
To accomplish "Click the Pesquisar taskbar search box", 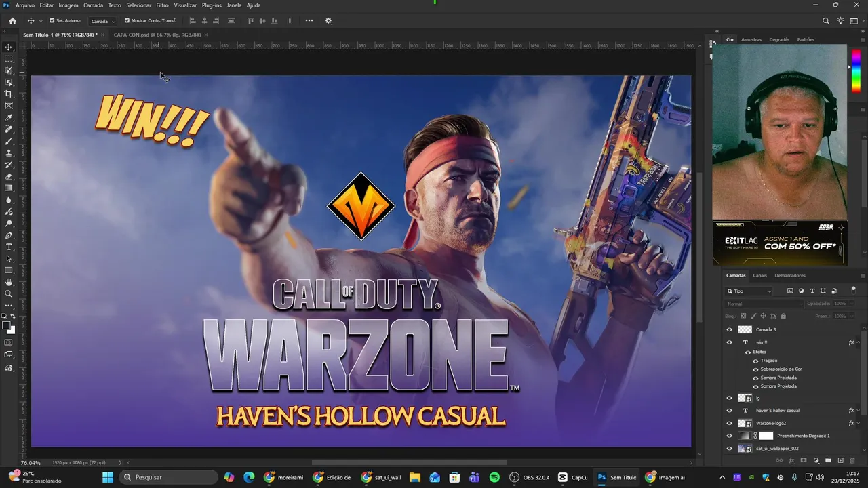I will tap(168, 477).
